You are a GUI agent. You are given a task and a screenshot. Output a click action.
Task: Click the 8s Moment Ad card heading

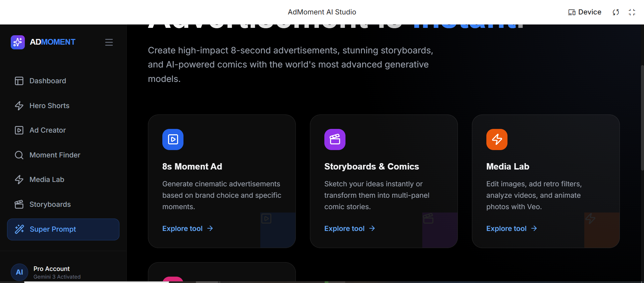[192, 167]
